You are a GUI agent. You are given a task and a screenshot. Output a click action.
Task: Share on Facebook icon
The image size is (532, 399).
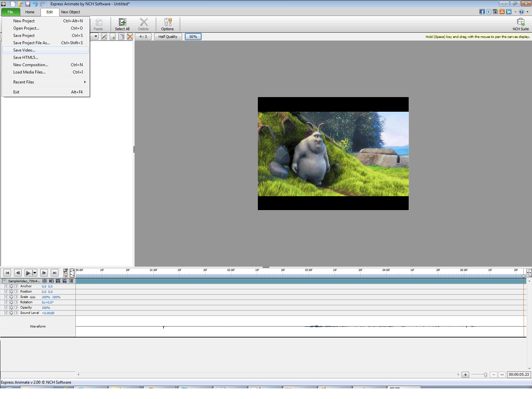482,12
